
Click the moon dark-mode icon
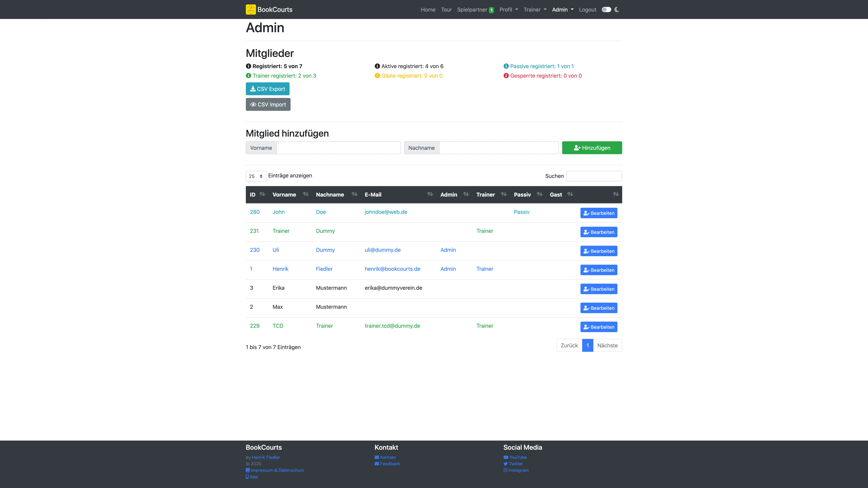617,9
